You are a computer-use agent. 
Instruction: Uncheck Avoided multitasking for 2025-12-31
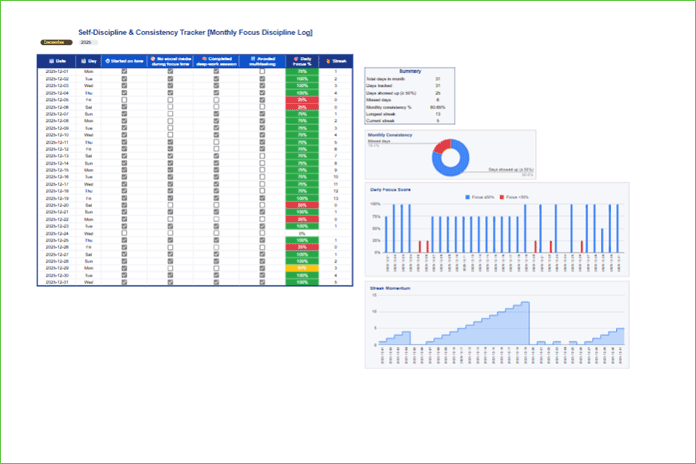[x=262, y=282]
